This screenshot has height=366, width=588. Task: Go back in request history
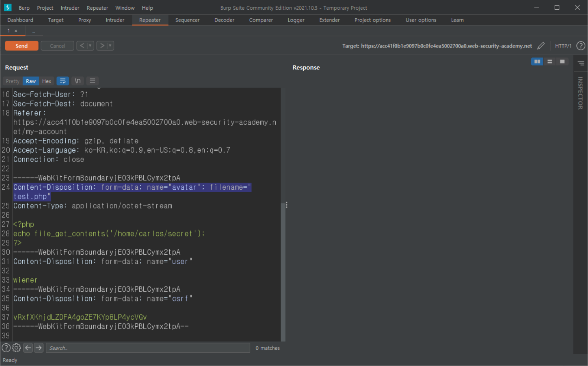[82, 46]
